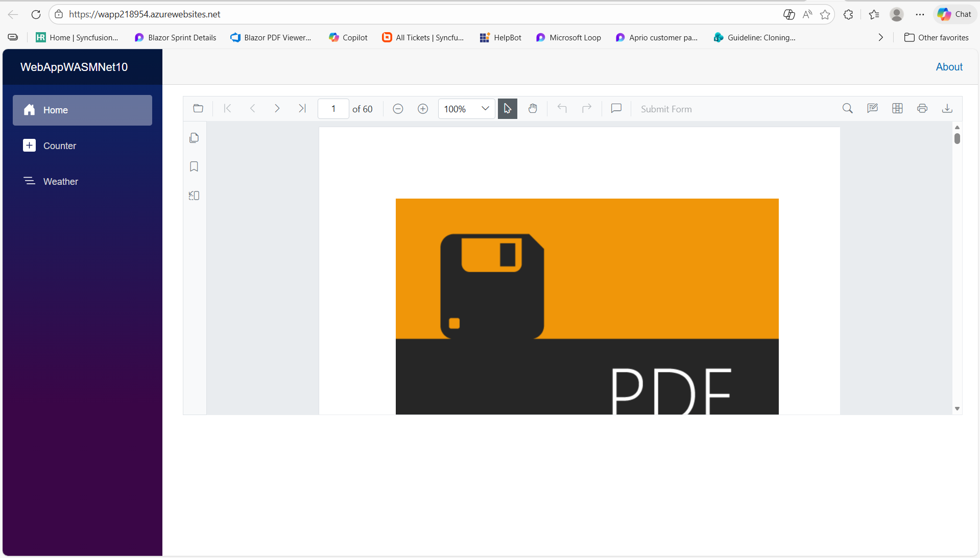Expand more bookmarks chevron
This screenshot has width=980, height=558.
point(880,38)
